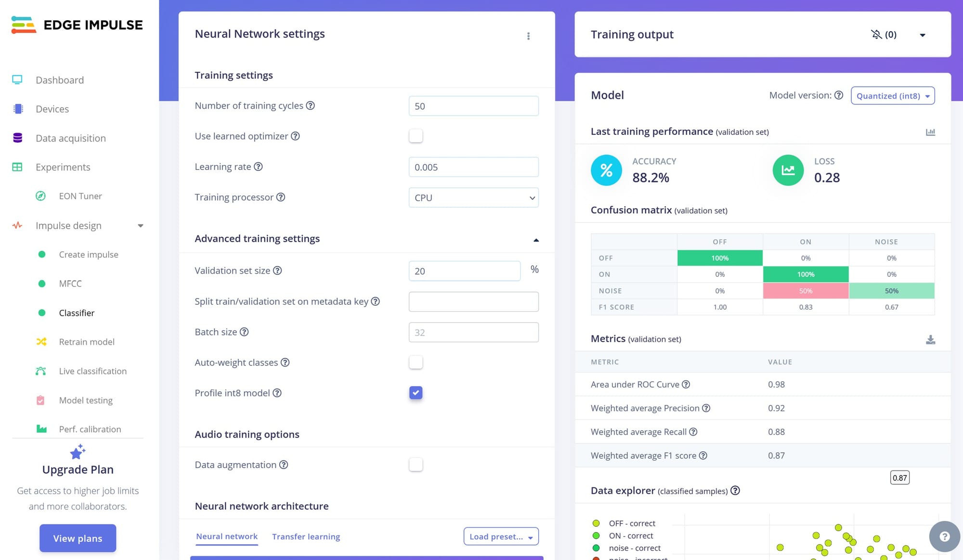
Task: Open the floating help bubble button
Action: [944, 536]
